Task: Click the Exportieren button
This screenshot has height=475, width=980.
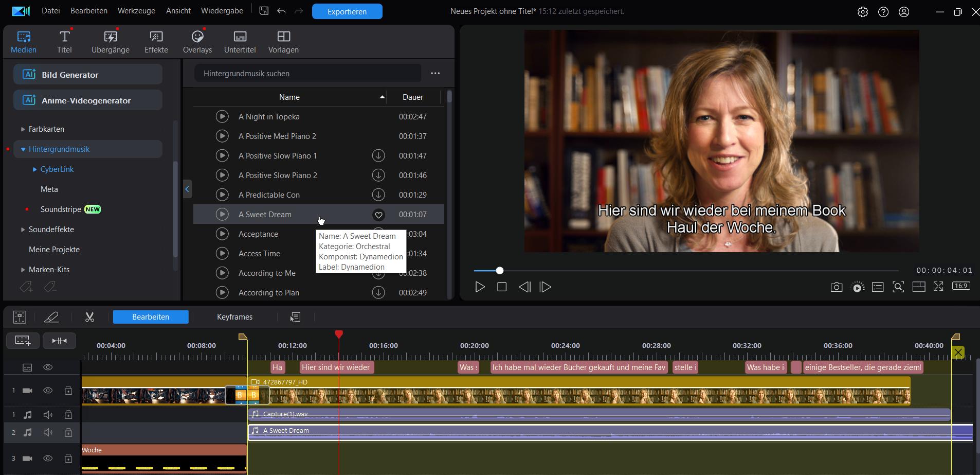Action: click(347, 11)
